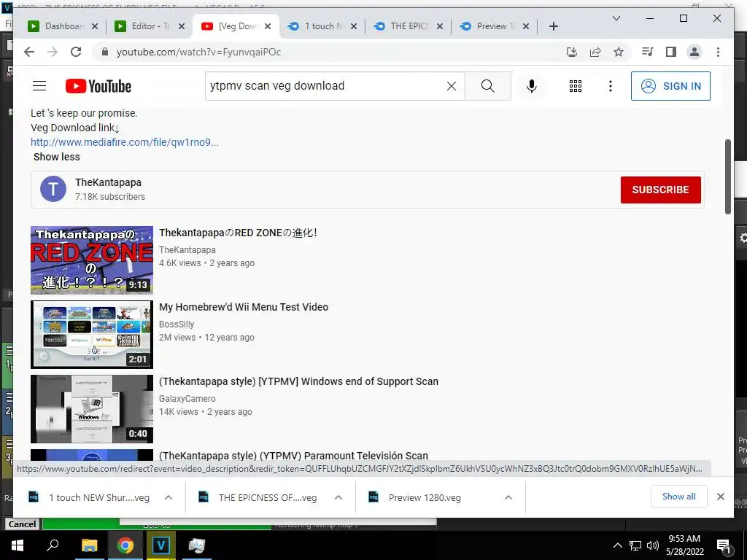Screen dimensions: 747x560
Task: Open TheKantapapa channel name
Action: (x=108, y=182)
